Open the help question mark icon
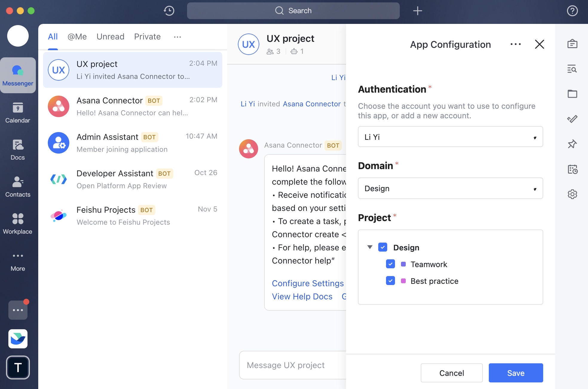Screen dimensions: 588x389 [572, 11]
